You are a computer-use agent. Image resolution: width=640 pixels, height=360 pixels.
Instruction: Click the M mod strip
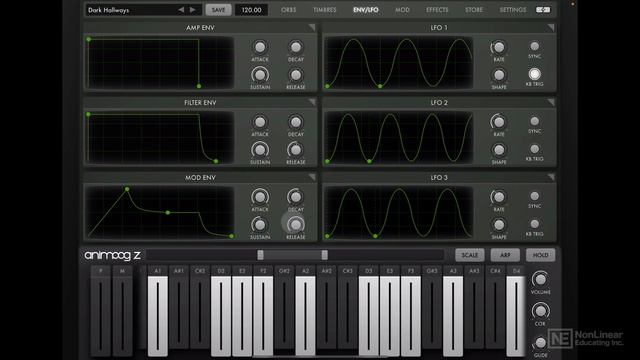click(x=122, y=311)
